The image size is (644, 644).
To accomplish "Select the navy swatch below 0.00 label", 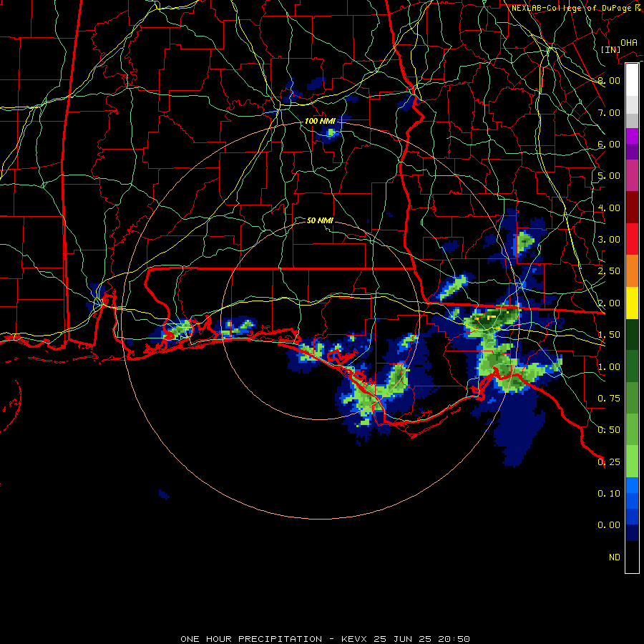I will click(x=632, y=533).
